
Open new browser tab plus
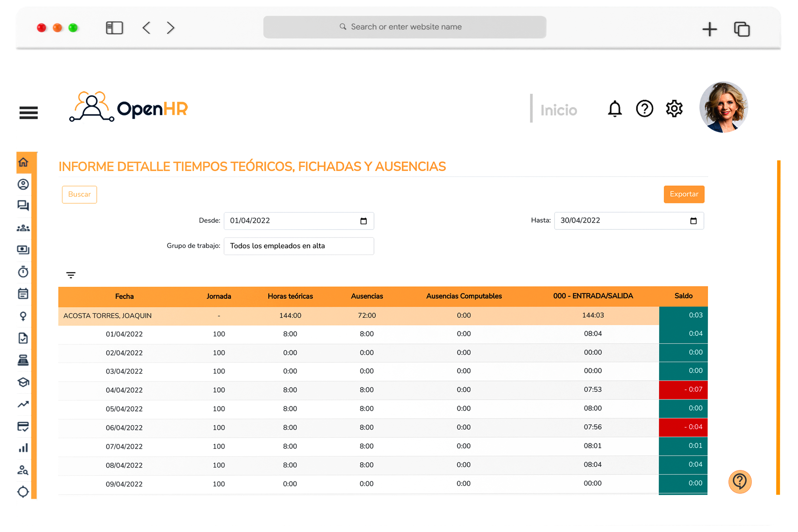coord(710,29)
